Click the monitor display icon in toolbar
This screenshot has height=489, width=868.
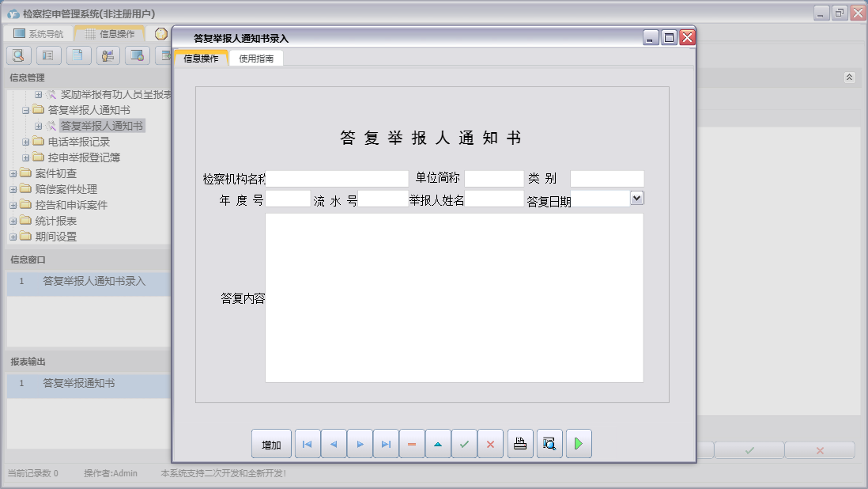point(138,55)
